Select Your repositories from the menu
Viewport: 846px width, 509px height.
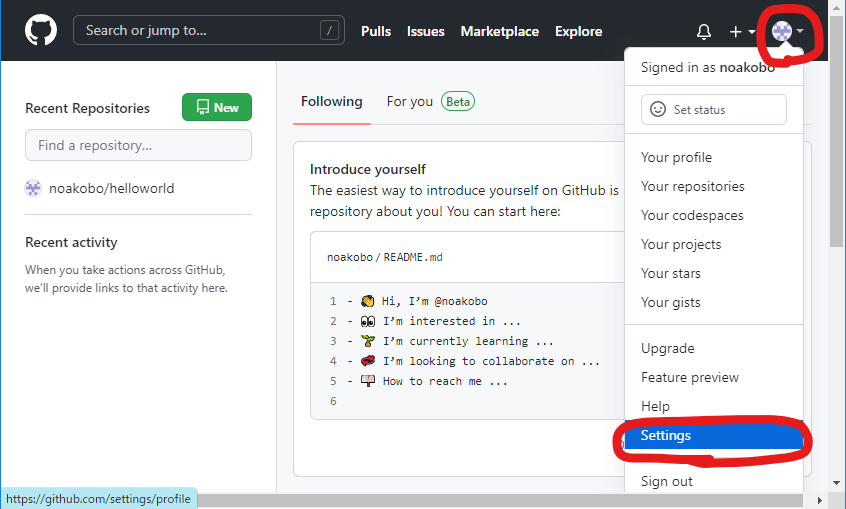point(692,186)
